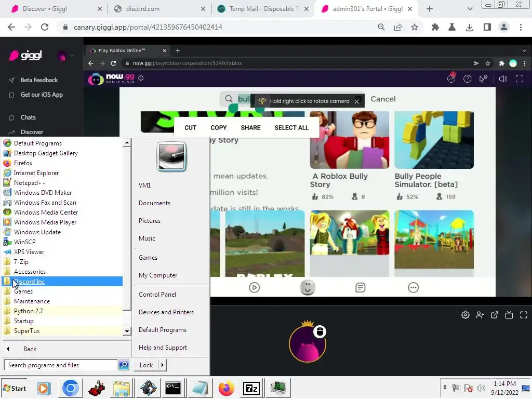
Task: Open the Discover section in sidebar
Action: click(x=32, y=132)
